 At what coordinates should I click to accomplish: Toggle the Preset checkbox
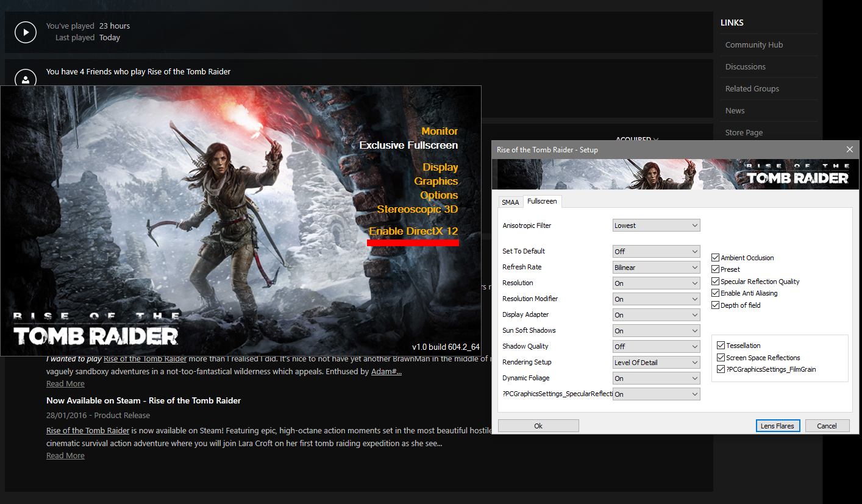pos(716,269)
